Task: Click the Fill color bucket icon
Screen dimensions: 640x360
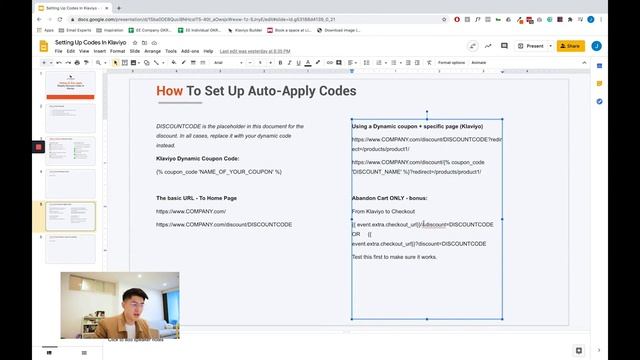Action: 174,62
